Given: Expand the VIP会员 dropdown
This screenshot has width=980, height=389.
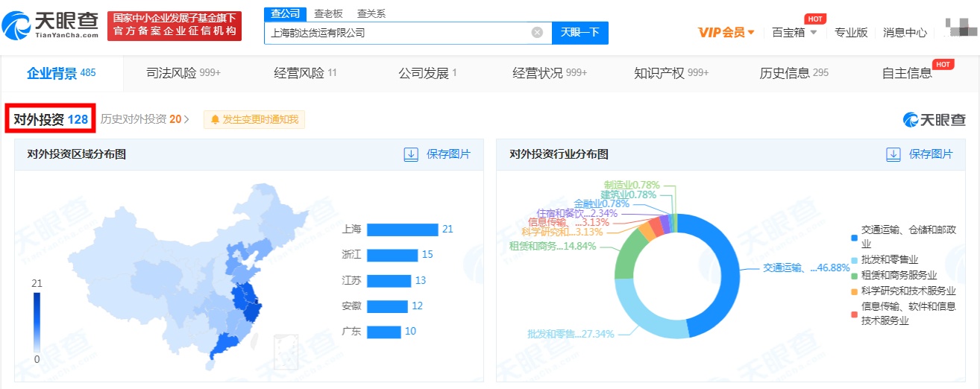Looking at the screenshot, I should [726, 33].
